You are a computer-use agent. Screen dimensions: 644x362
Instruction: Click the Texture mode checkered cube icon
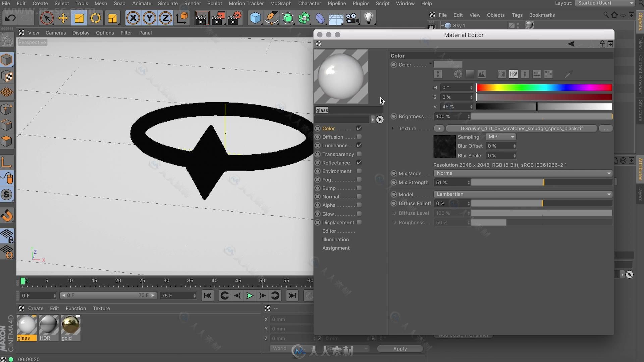(7, 76)
